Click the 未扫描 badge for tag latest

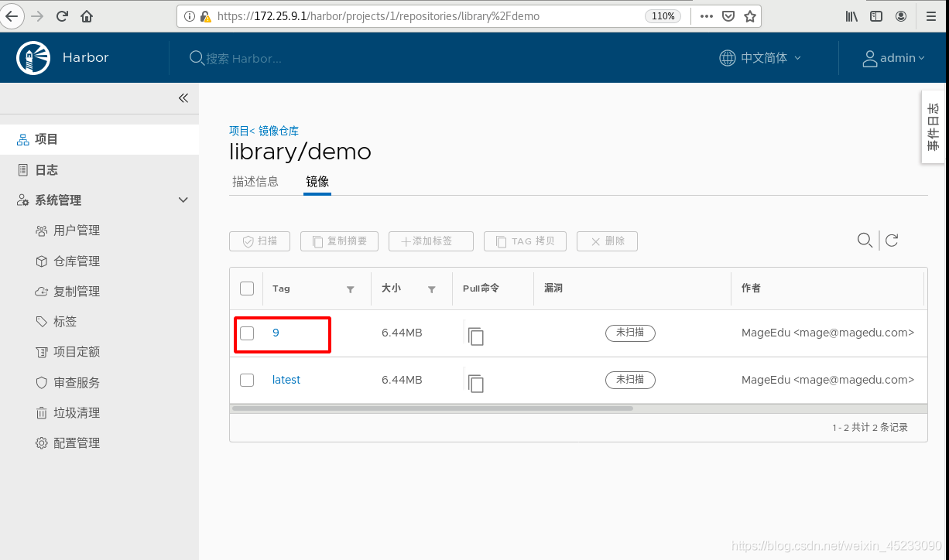[630, 380]
